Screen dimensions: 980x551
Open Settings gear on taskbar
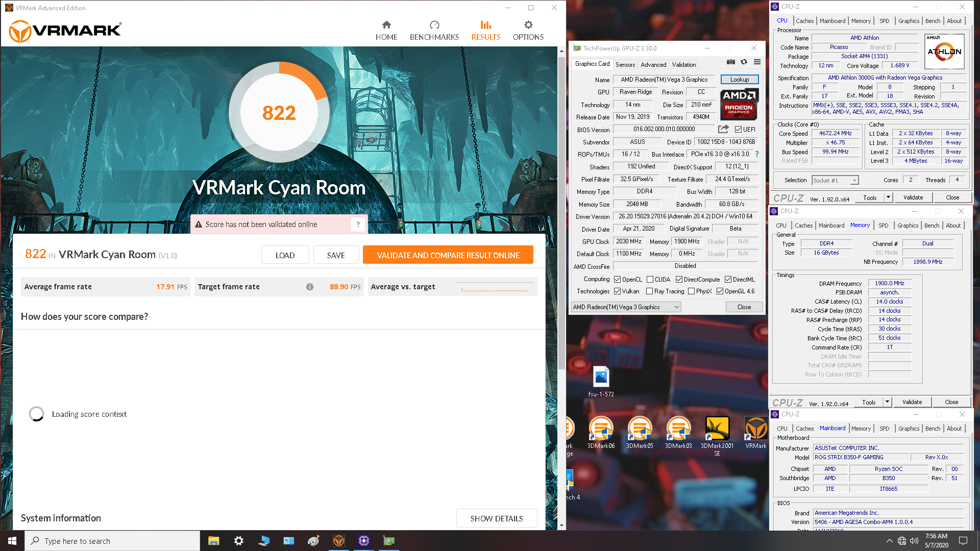(238, 541)
